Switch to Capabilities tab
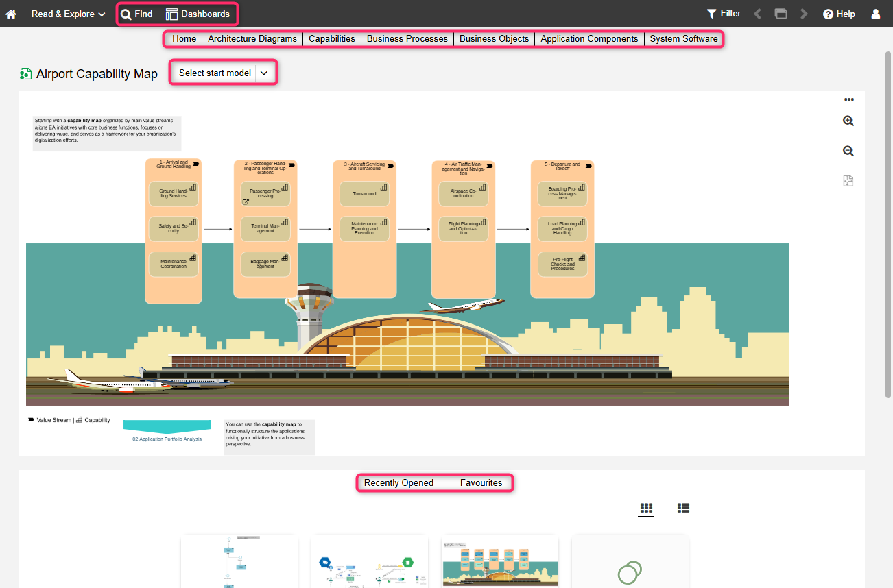This screenshot has height=588, width=893. click(x=332, y=39)
